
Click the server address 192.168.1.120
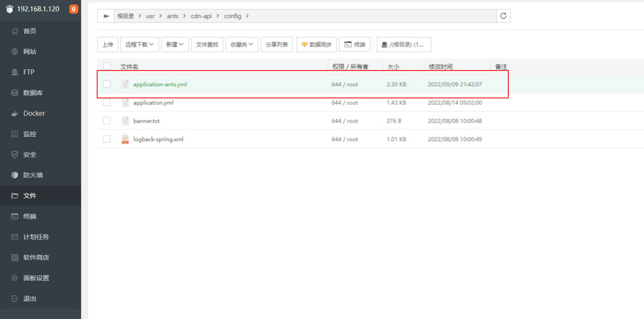coord(38,9)
